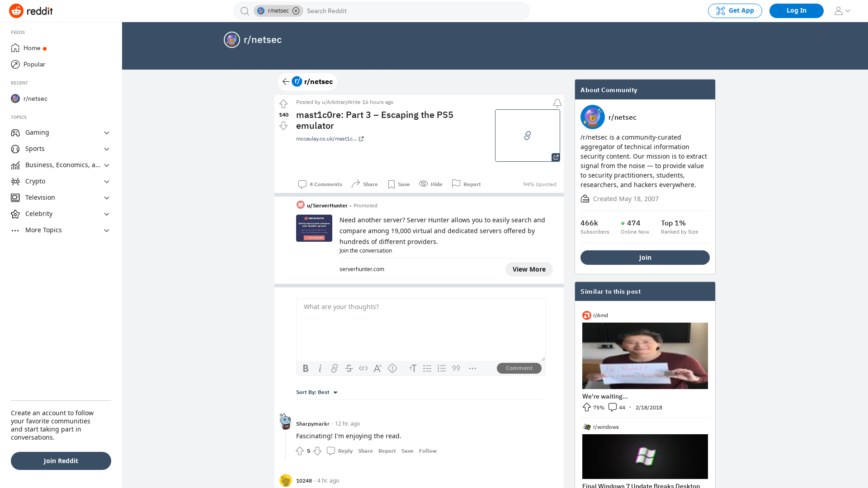The height and width of the screenshot is (488, 868).
Task: Click the back arrow to r/netsec
Action: point(286,82)
